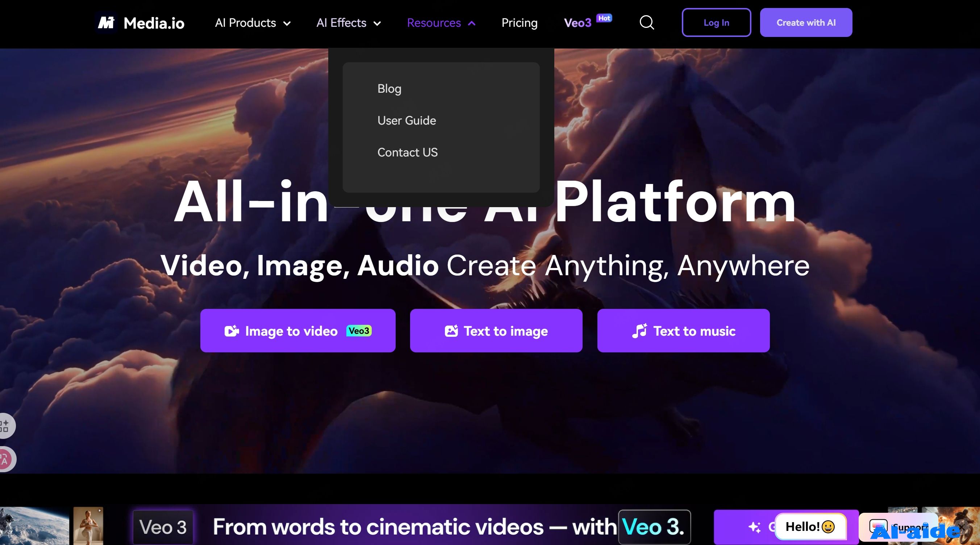Open the Support chat widget

[898, 527]
